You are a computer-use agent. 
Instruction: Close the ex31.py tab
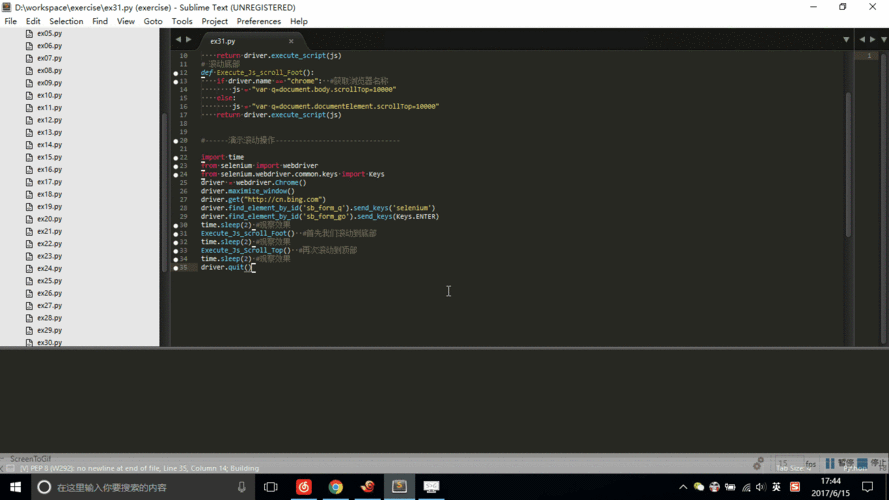291,41
